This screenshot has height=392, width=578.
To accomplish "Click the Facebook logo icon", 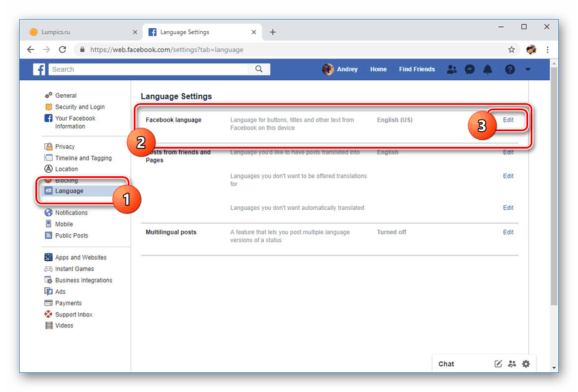I will pos(39,70).
